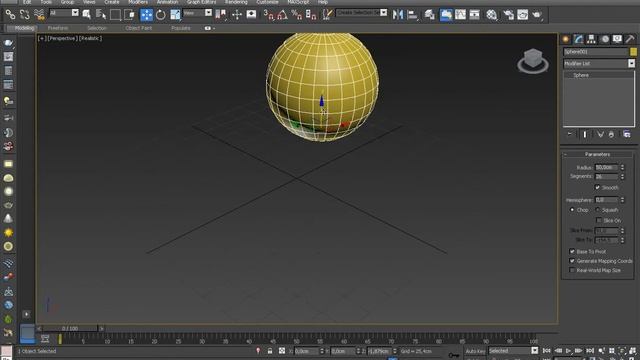Switch to the Hierarchy command panel
The height and width of the screenshot is (360, 640).
(x=591, y=39)
